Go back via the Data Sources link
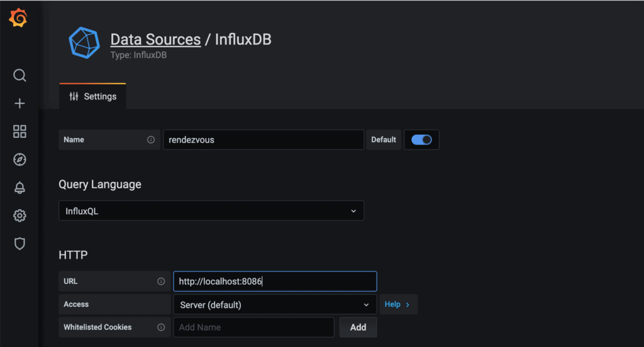 point(156,40)
